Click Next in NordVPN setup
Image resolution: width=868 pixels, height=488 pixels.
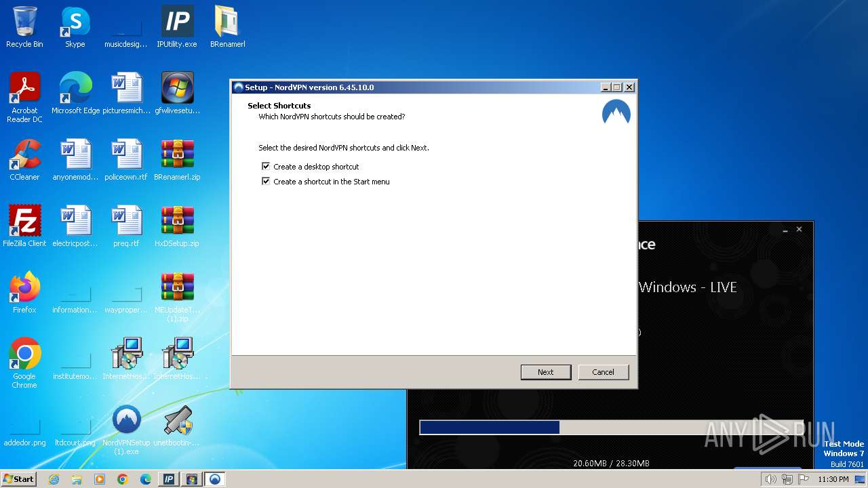point(545,372)
